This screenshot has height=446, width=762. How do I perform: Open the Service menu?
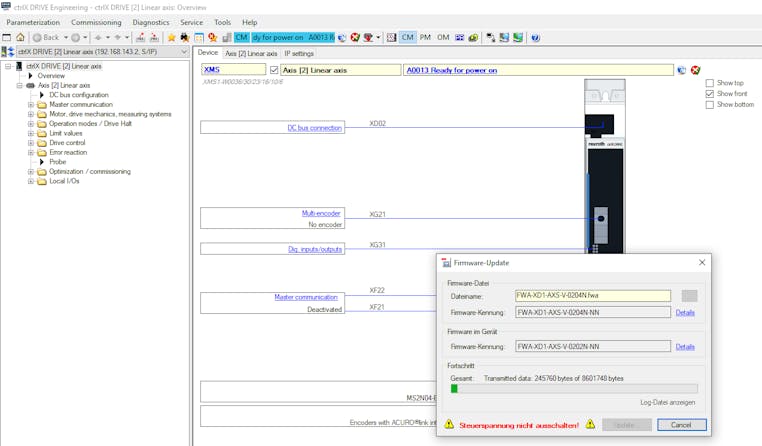(x=191, y=22)
